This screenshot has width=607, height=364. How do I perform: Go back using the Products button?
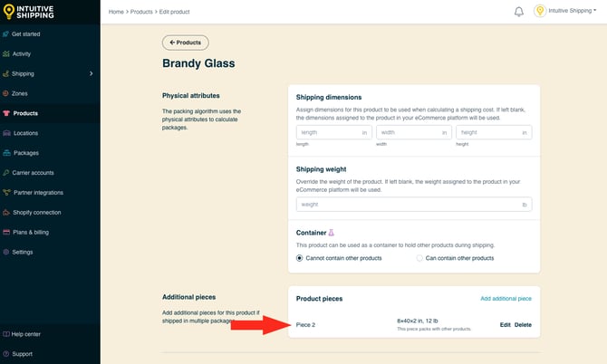[186, 43]
